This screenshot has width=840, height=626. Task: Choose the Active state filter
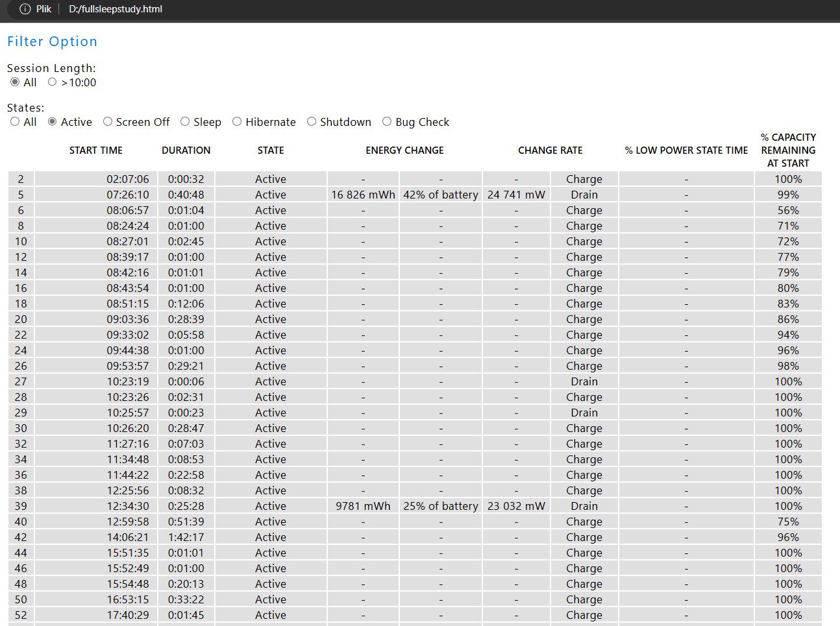53,122
